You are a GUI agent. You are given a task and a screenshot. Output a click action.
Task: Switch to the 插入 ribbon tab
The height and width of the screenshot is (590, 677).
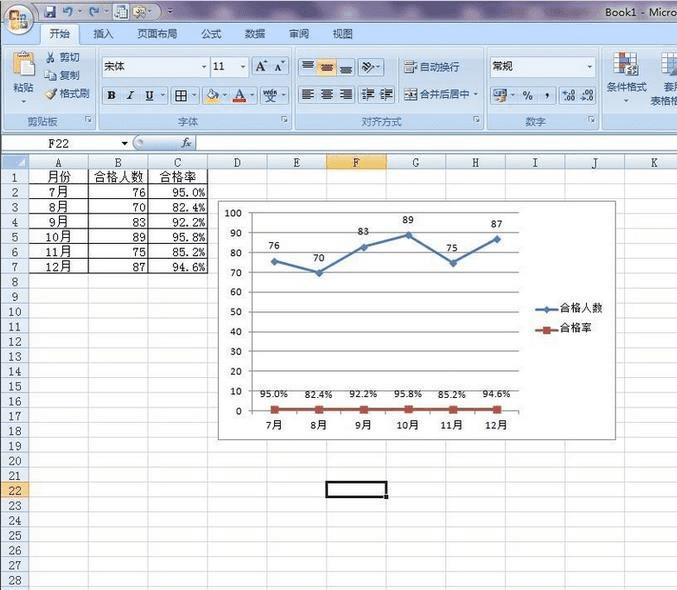(x=103, y=34)
